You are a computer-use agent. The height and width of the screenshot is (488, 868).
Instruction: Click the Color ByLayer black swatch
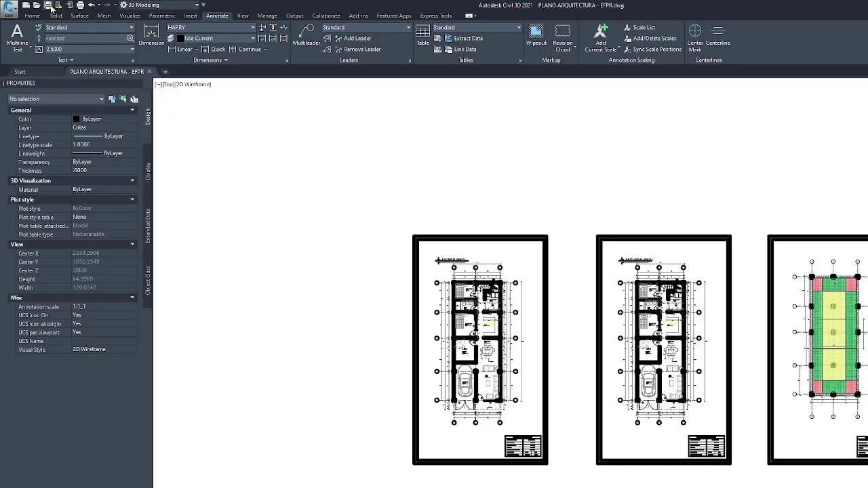point(76,119)
